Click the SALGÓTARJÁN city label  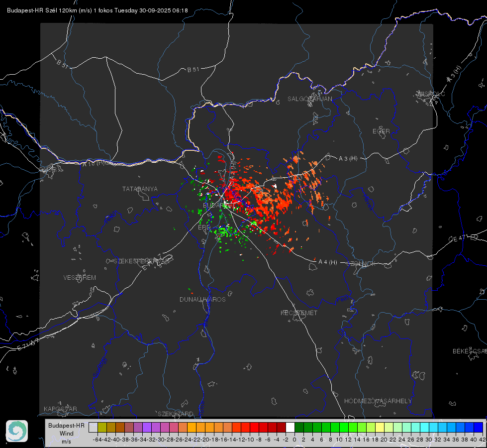pyautogui.click(x=309, y=99)
